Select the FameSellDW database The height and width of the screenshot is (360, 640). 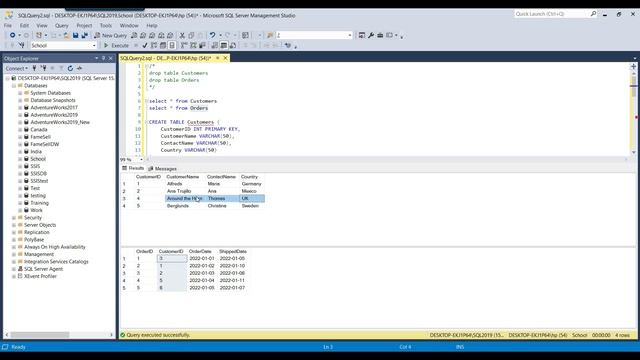pyautogui.click(x=44, y=144)
